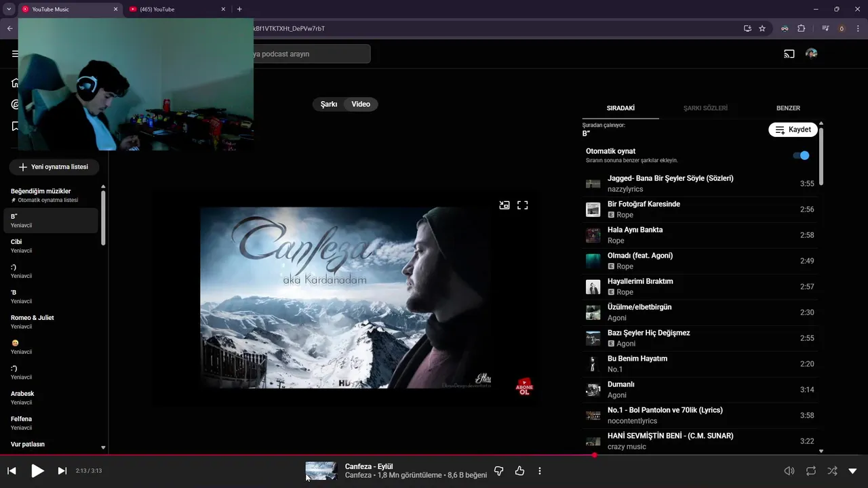This screenshot has width=868, height=488.
Task: Click the podcast search field
Action: (x=312, y=54)
